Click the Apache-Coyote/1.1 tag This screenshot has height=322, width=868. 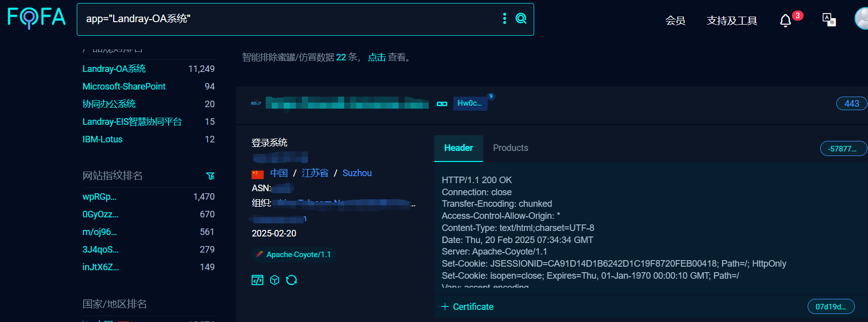(294, 255)
